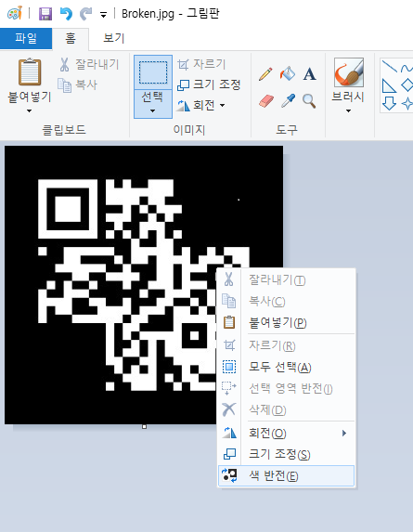Click the Redo arrow icon

click(85, 14)
